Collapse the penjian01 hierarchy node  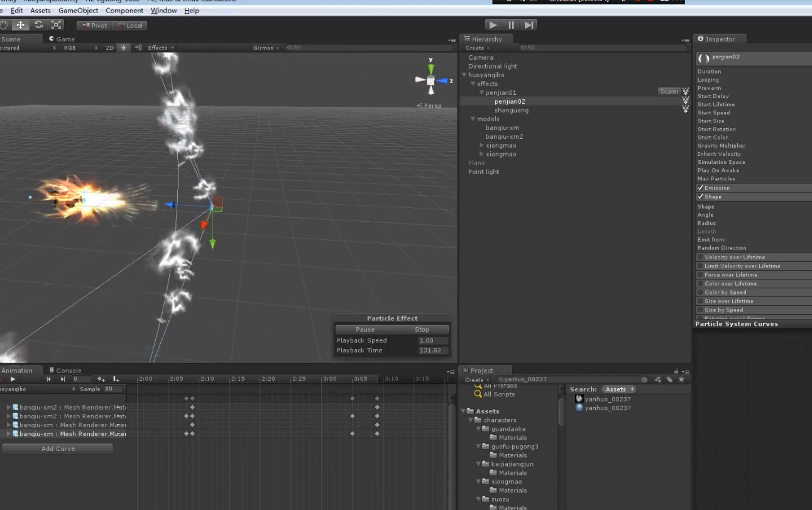(x=482, y=93)
